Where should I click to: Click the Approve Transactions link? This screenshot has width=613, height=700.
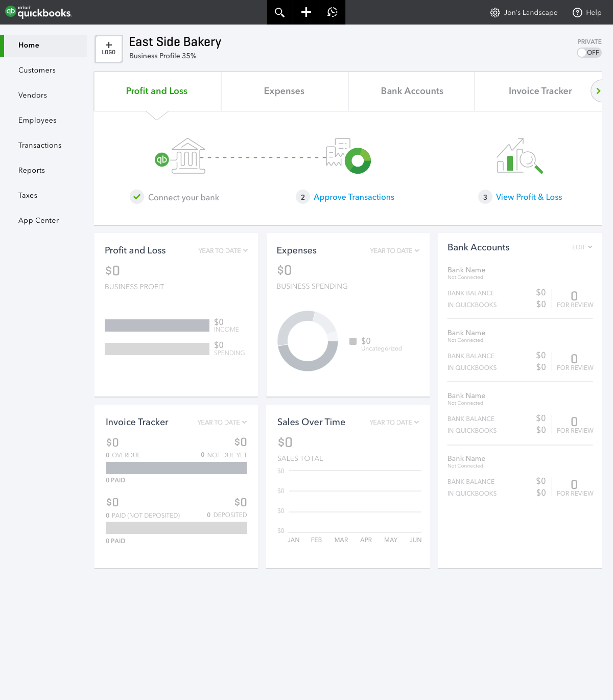pos(354,197)
